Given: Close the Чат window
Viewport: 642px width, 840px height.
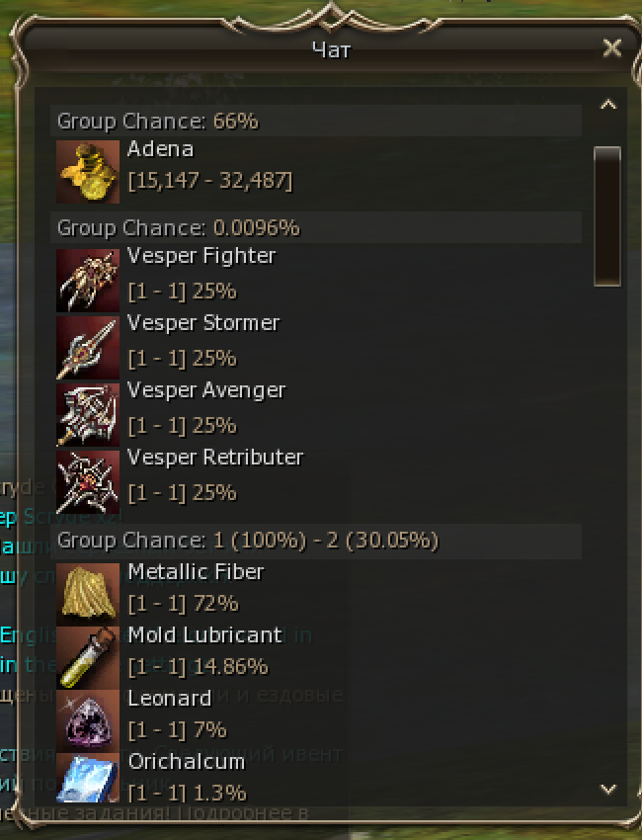Looking at the screenshot, I should (612, 48).
